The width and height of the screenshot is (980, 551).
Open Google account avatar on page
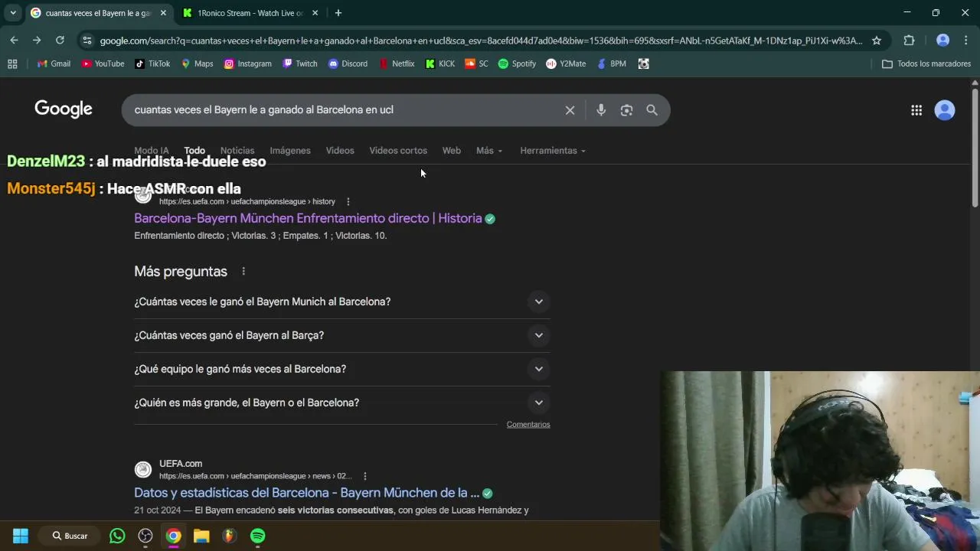point(945,110)
